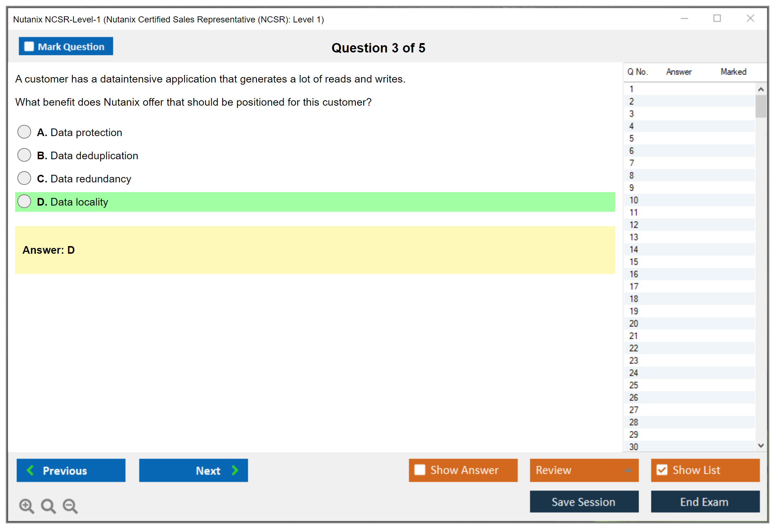Uncheck the Show List checkbox
Screen dimensions: 778x532
[x=662, y=470]
